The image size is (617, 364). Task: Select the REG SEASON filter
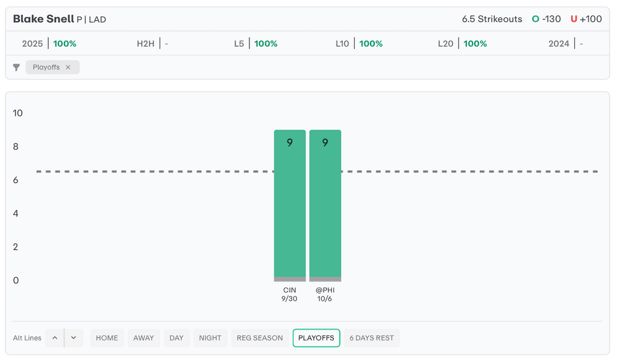click(x=260, y=338)
